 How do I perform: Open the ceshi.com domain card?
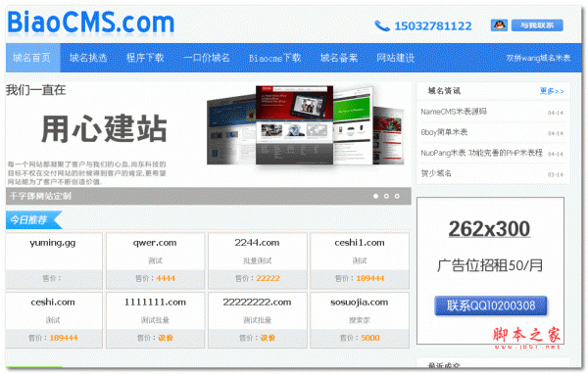click(x=54, y=320)
